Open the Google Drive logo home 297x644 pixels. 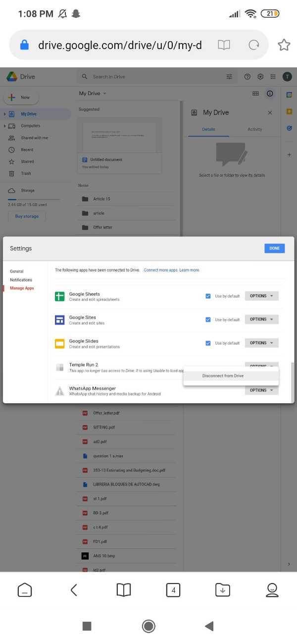point(20,77)
